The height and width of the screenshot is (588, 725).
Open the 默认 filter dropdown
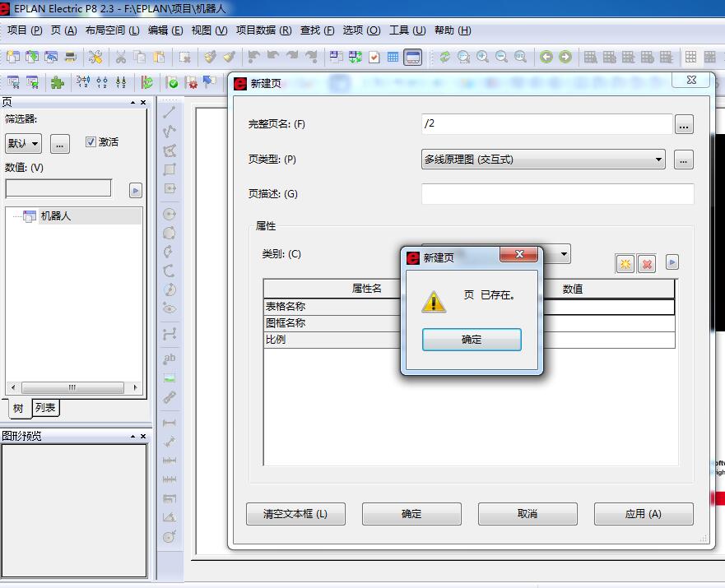pyautogui.click(x=35, y=144)
